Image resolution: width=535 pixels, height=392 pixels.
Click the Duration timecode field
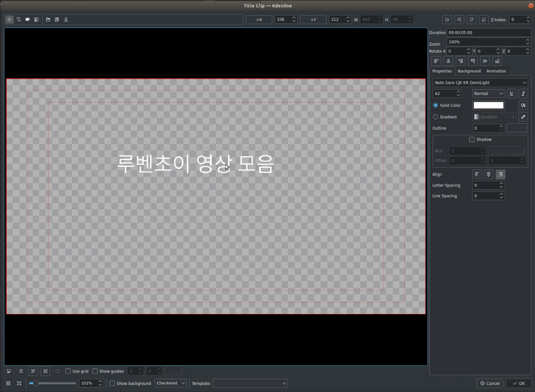[489, 32]
